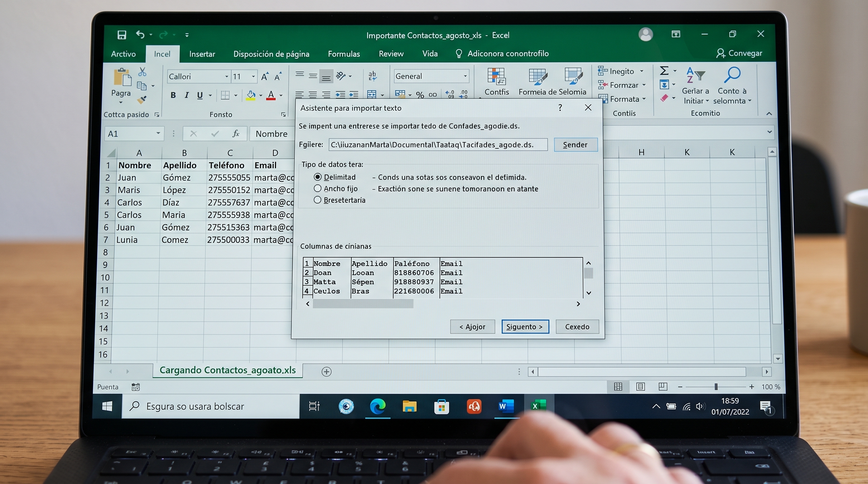Expand the Formata dropdown arrow
This screenshot has width=868, height=484.
(x=644, y=99)
